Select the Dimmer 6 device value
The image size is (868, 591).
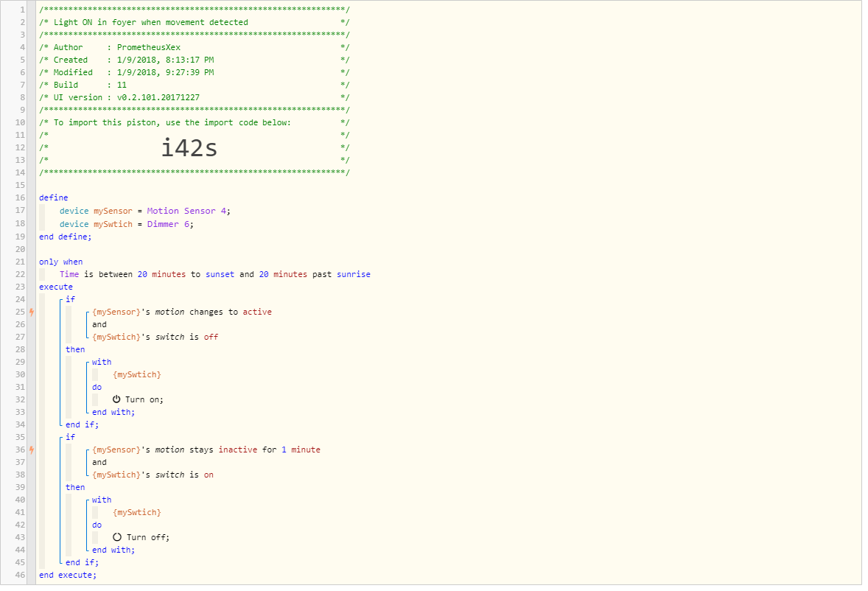(x=168, y=224)
